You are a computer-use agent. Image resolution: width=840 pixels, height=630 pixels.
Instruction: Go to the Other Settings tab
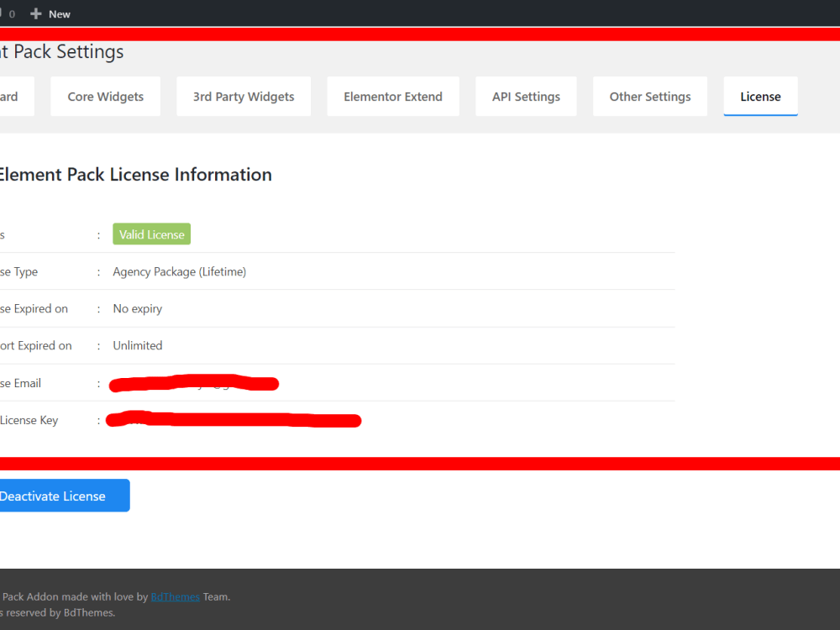pyautogui.click(x=649, y=96)
